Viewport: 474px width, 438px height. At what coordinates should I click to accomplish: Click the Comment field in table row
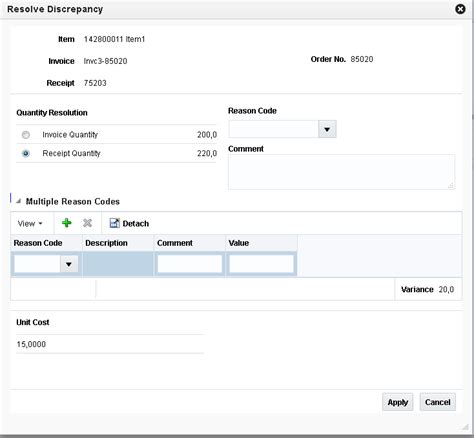pos(190,264)
